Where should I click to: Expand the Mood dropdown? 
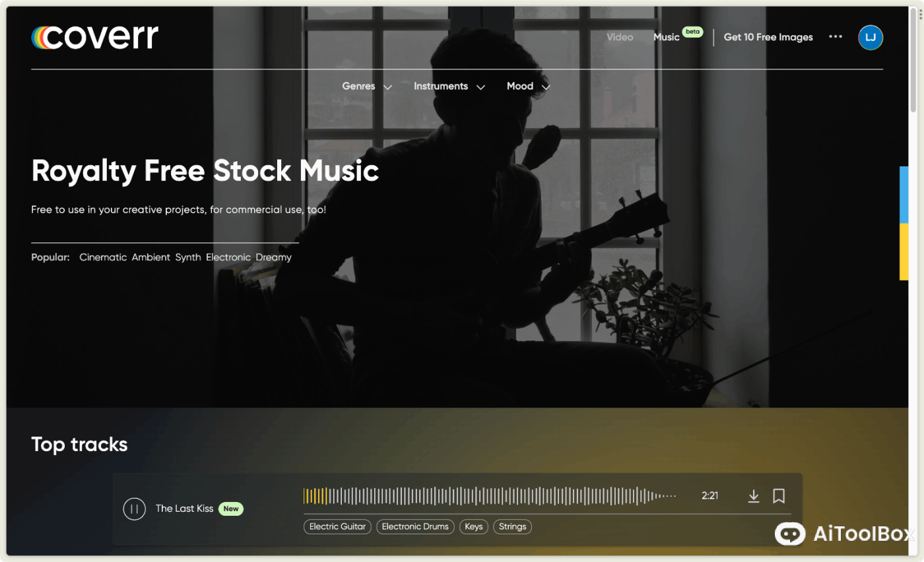(x=528, y=87)
